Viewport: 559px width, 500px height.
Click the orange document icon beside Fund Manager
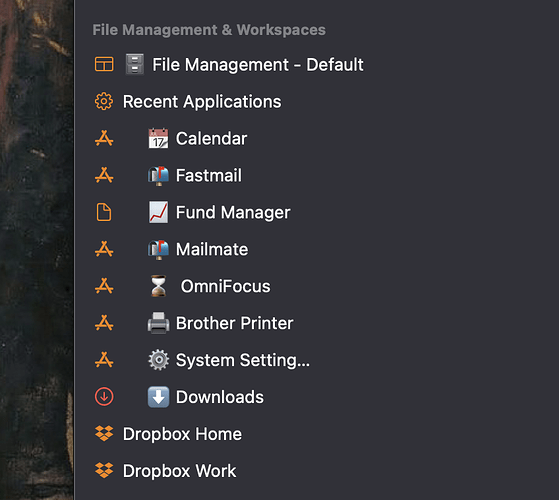coord(104,212)
